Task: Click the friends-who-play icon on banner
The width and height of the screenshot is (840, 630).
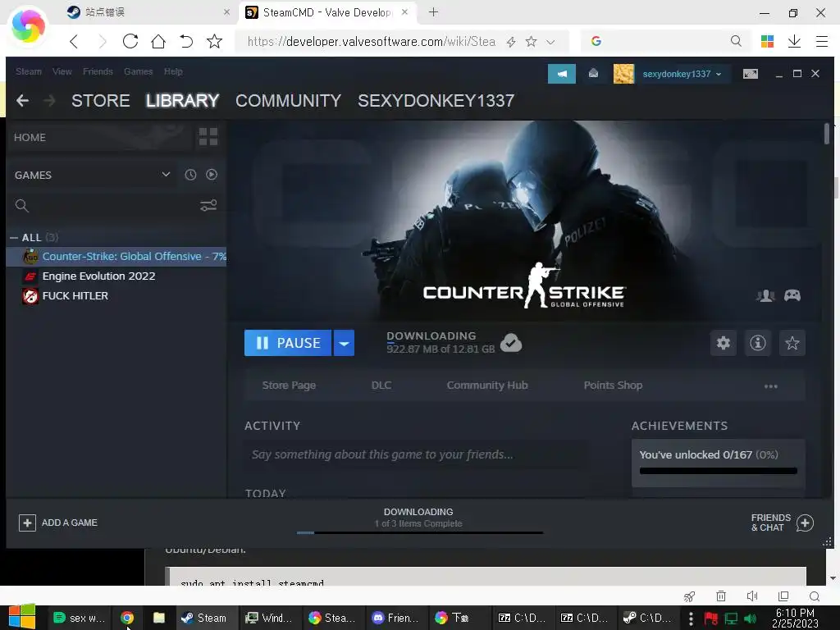Action: tap(765, 295)
